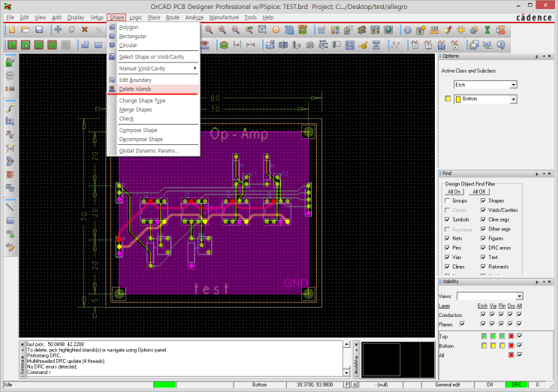Image resolution: width=558 pixels, height=392 pixels.
Task: Click the Open folder toolbar icon
Action: 25,29
